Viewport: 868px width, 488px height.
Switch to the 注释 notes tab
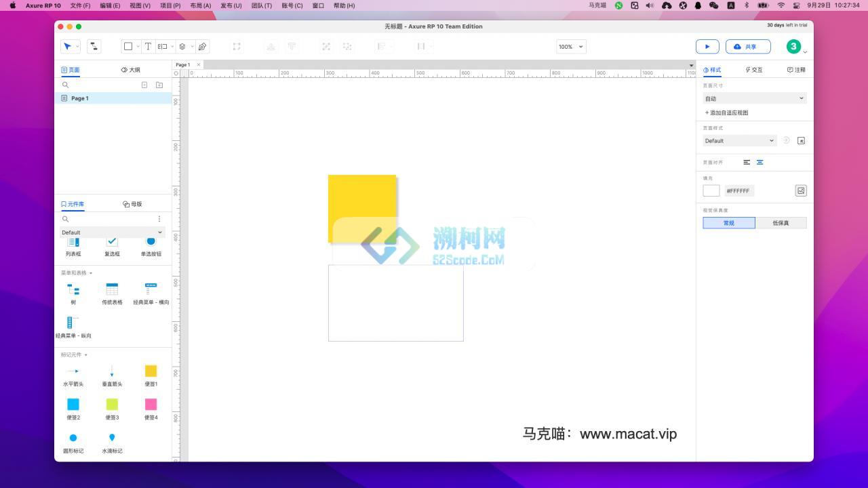click(x=796, y=70)
